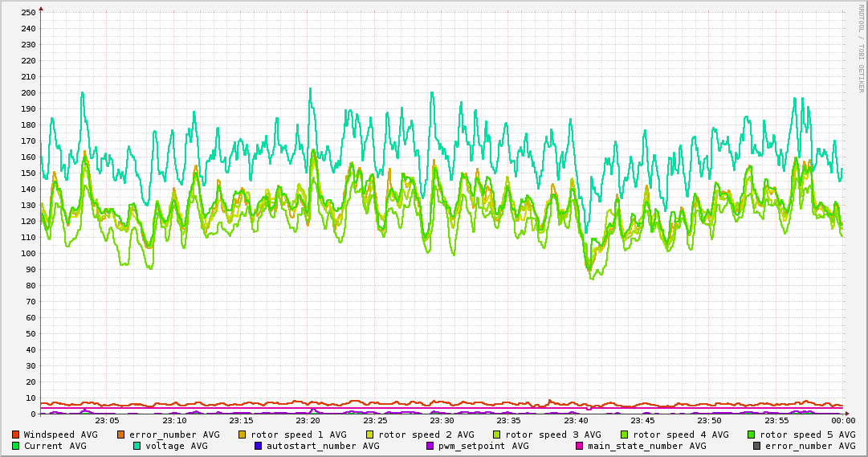Click the 23:45 time axis label
The width and height of the screenshot is (868, 457).
coord(642,421)
